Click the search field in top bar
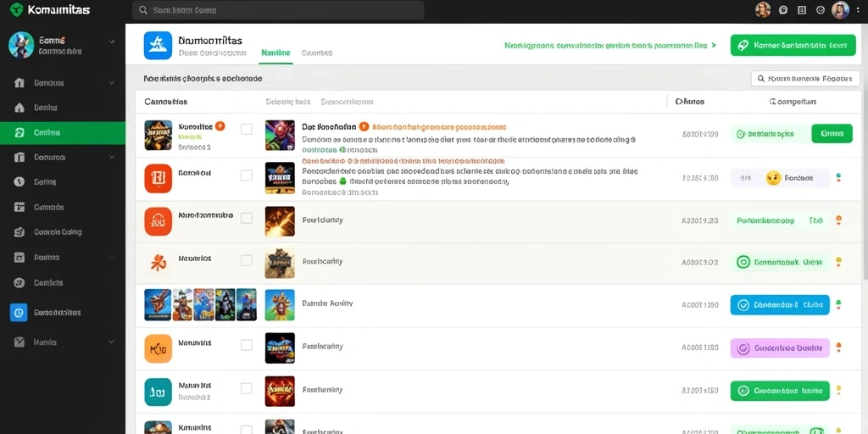 278,10
